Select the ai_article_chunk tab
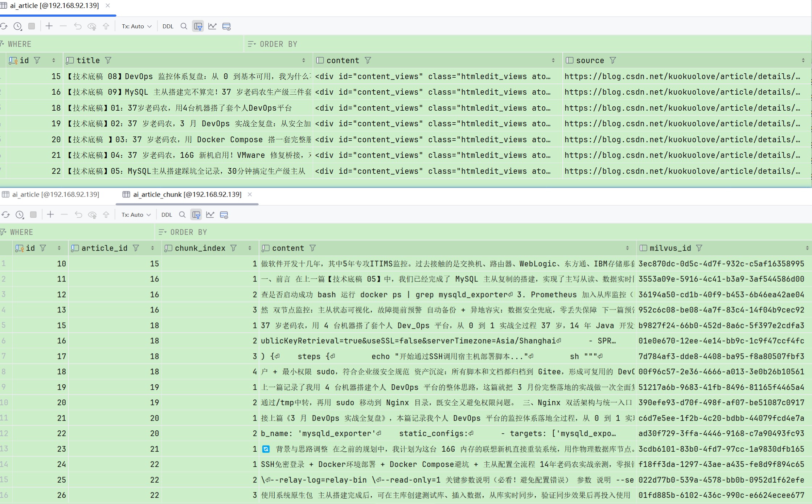This screenshot has width=812, height=504. click(187, 194)
